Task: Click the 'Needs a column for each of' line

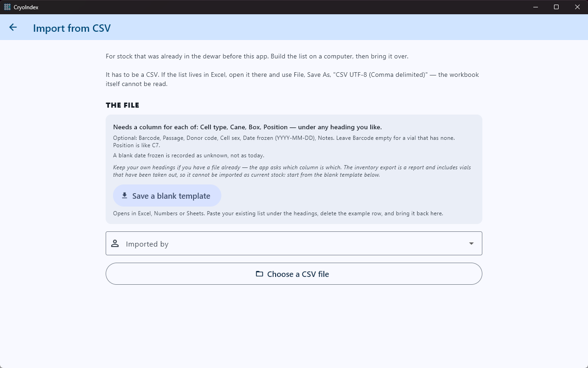Action: pos(248,127)
